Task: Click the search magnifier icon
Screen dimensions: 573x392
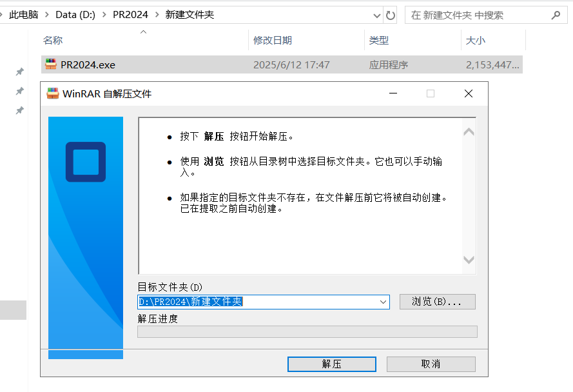Action: coord(556,15)
